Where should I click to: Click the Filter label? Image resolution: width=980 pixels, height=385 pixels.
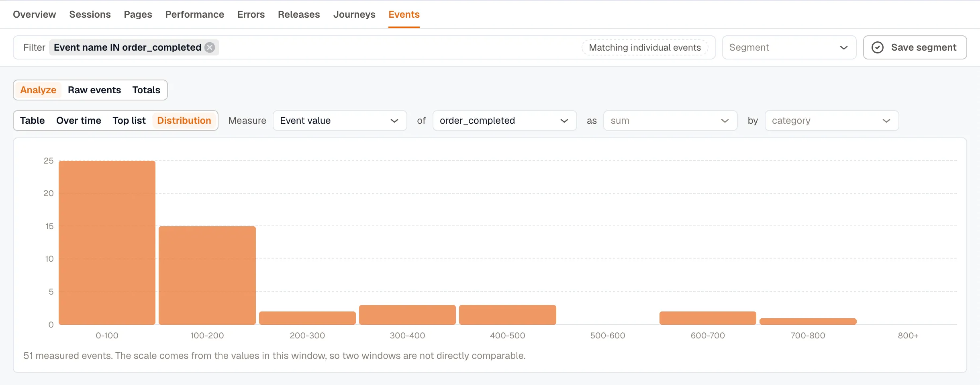coord(34,47)
